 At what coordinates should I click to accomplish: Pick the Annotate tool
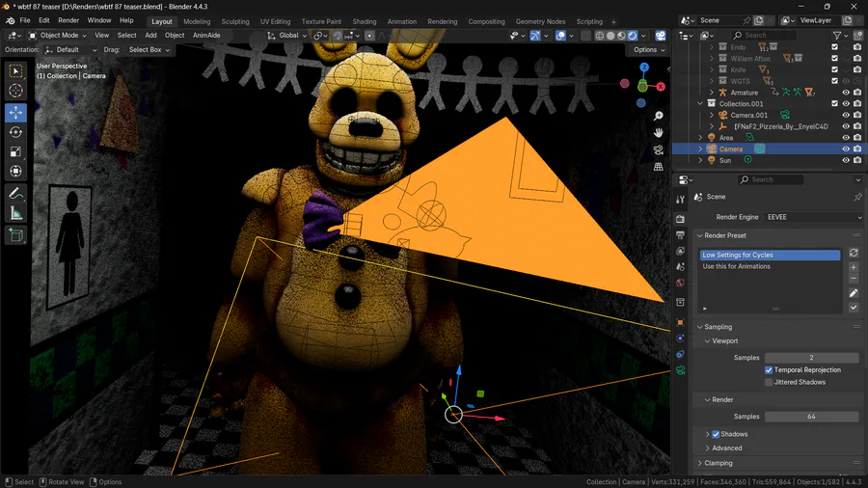click(x=15, y=194)
